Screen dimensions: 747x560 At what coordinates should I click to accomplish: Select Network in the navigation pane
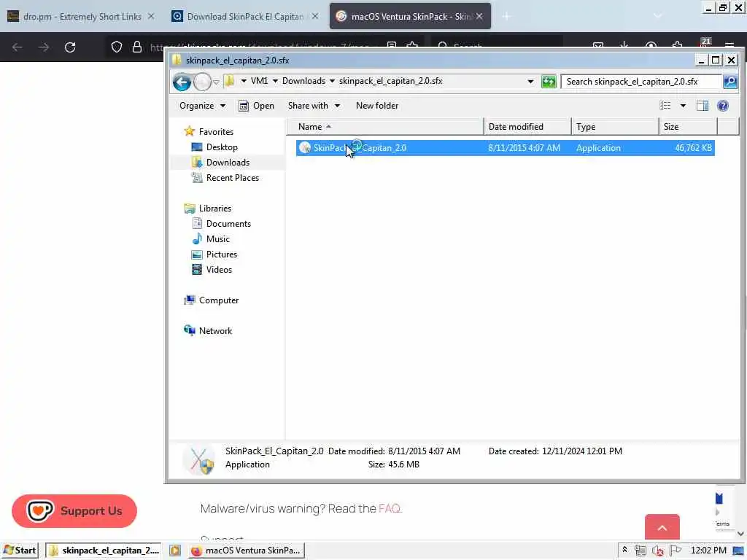tap(215, 331)
